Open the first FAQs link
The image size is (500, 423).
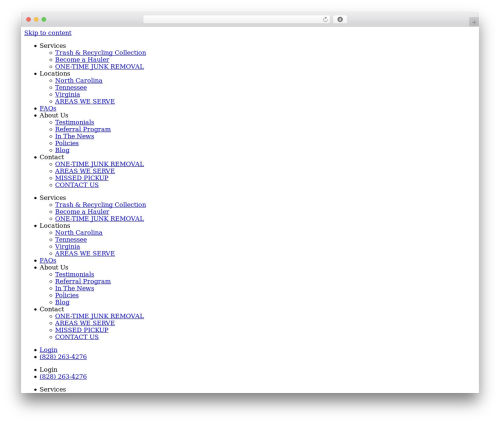(x=48, y=109)
